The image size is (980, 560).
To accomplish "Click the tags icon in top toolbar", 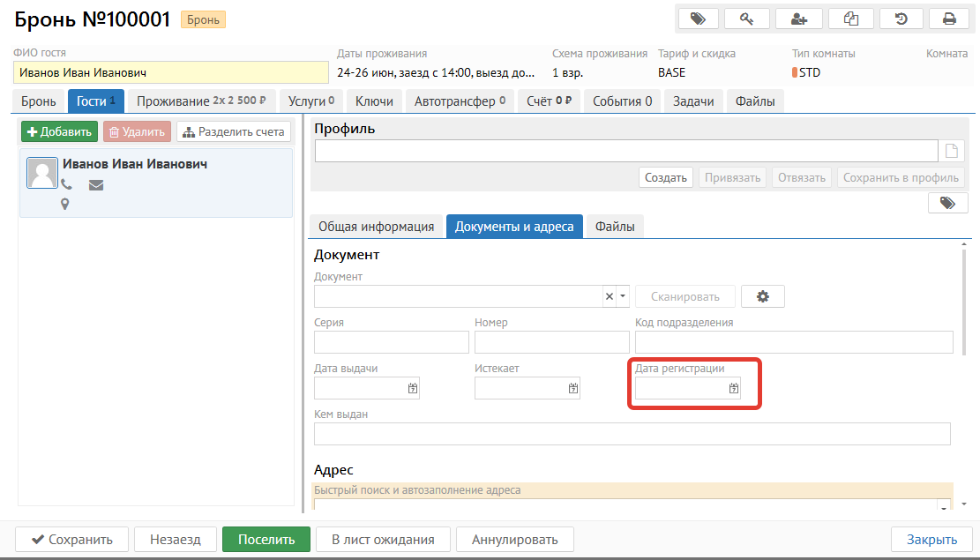I will 698,19.
